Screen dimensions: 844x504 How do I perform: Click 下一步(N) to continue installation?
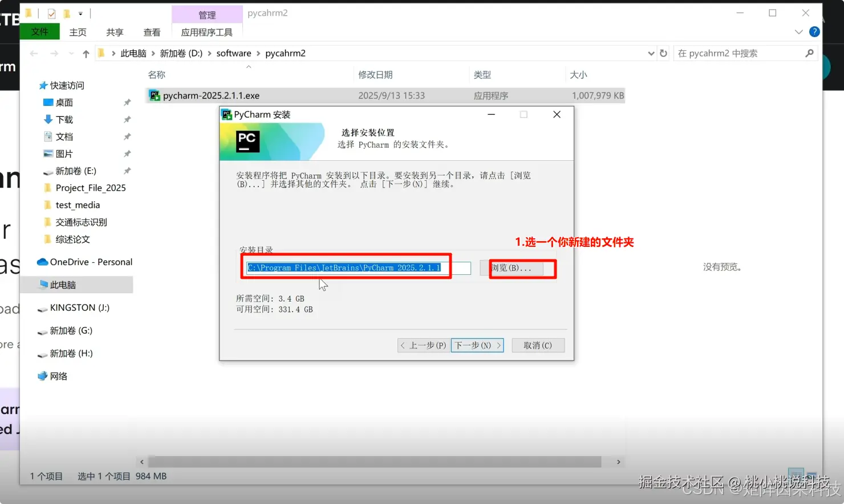pos(477,346)
